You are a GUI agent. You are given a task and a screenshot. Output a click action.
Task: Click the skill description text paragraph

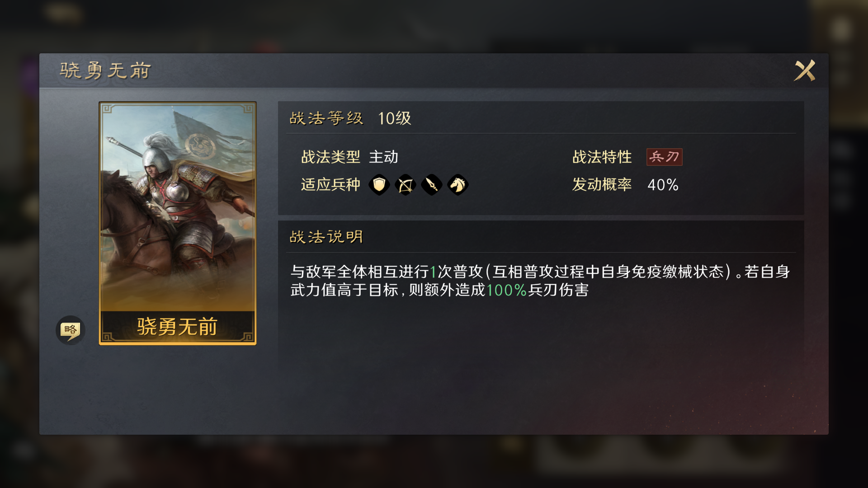540,281
